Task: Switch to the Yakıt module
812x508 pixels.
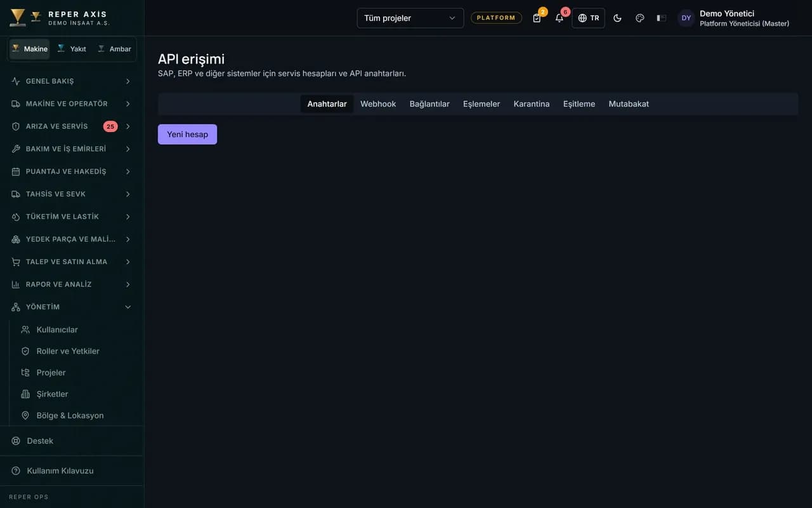Action: pos(72,49)
